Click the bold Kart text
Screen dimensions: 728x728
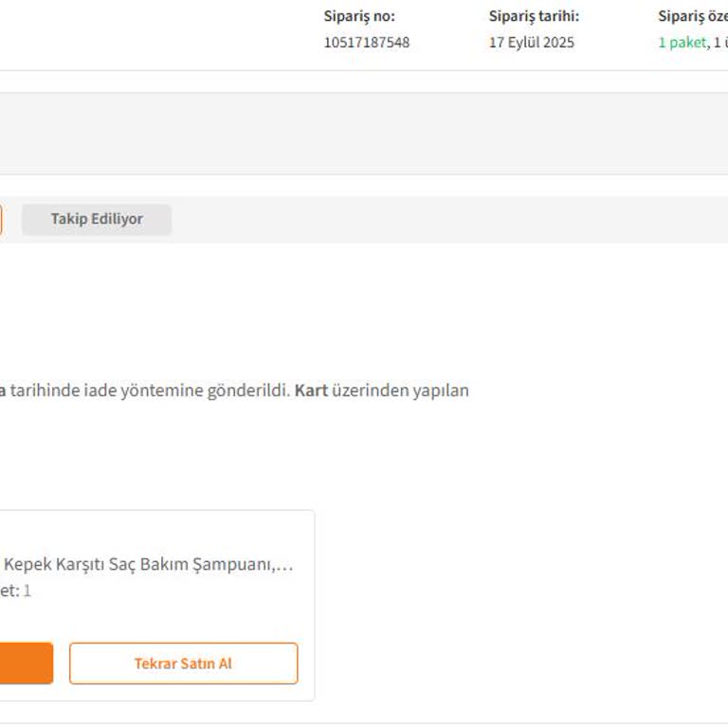311,391
